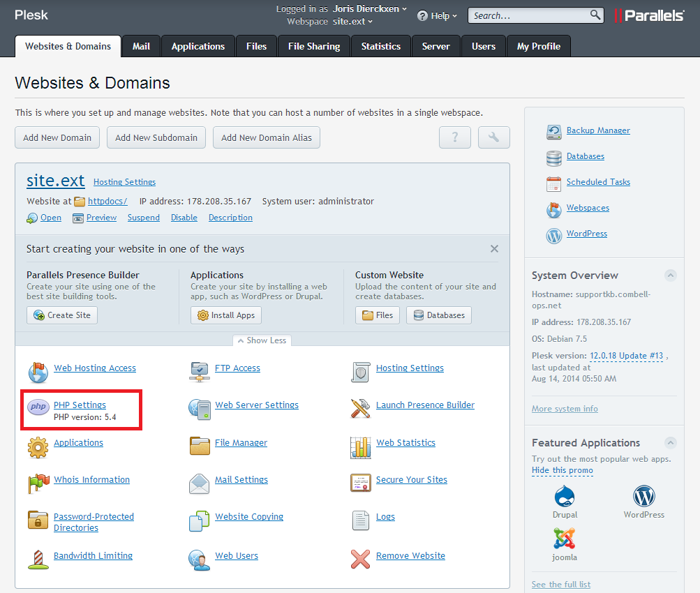Open WordPress featured application icon
This screenshot has height=593, width=700.
(643, 496)
